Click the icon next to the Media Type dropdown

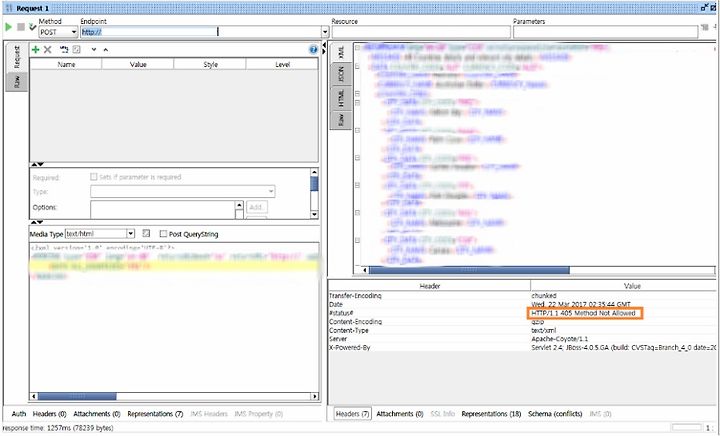[x=146, y=234]
